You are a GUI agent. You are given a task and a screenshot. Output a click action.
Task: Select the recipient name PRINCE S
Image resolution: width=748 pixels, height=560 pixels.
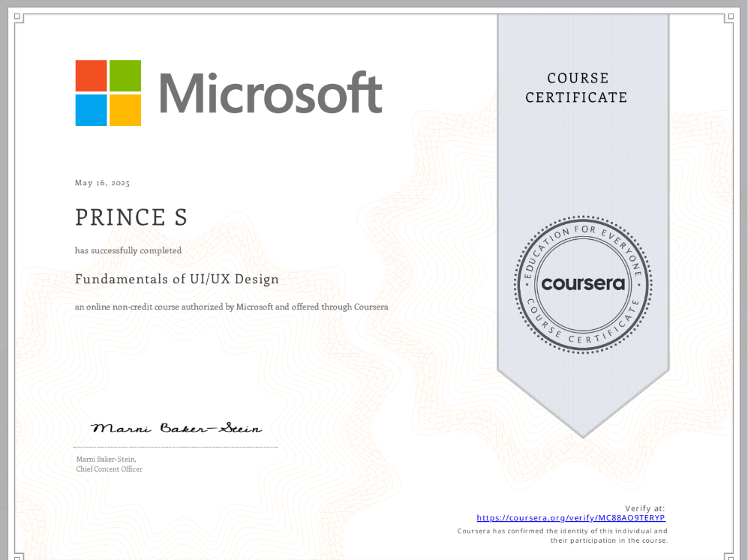pos(131,217)
